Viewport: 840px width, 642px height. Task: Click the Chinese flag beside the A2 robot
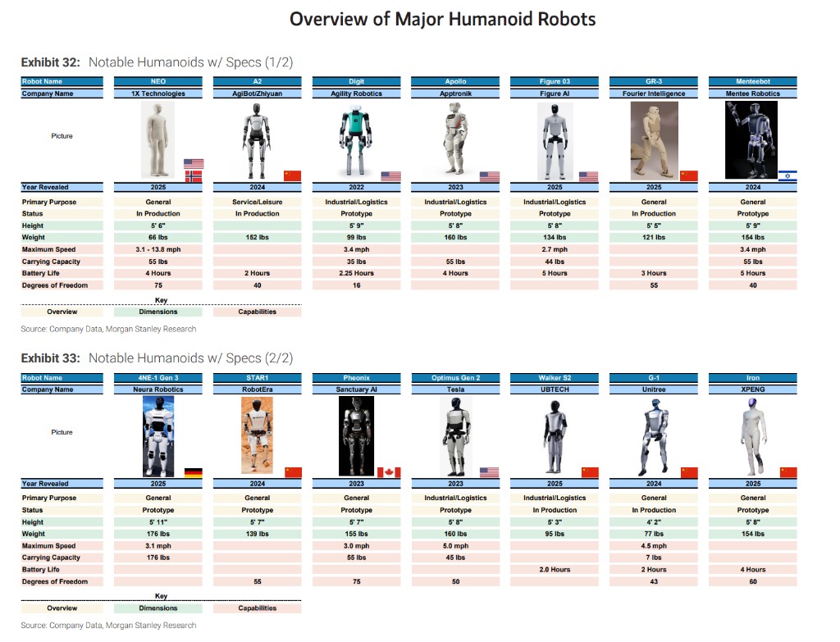pos(292,175)
